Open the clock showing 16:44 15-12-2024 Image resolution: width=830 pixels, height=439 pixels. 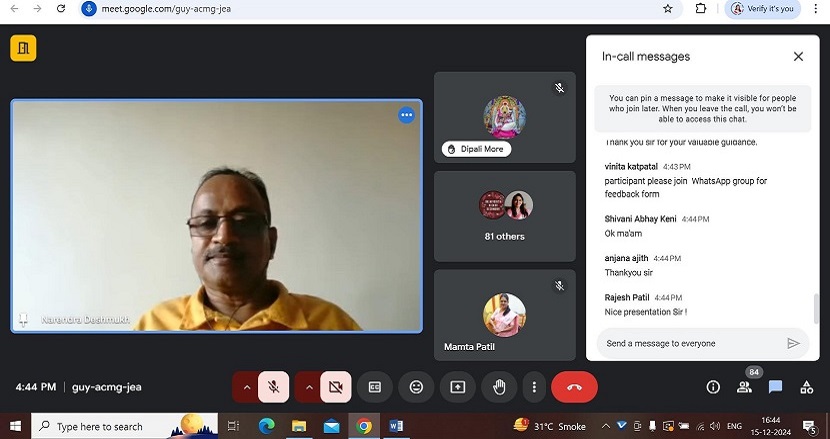pos(770,426)
